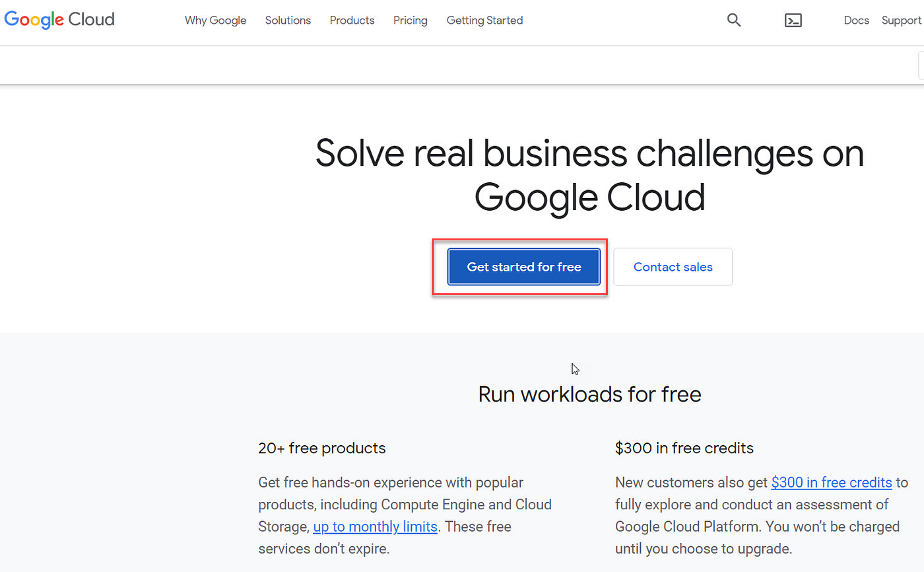The height and width of the screenshot is (572, 924).
Task: Expand the Products dropdown in the header
Action: click(x=352, y=20)
